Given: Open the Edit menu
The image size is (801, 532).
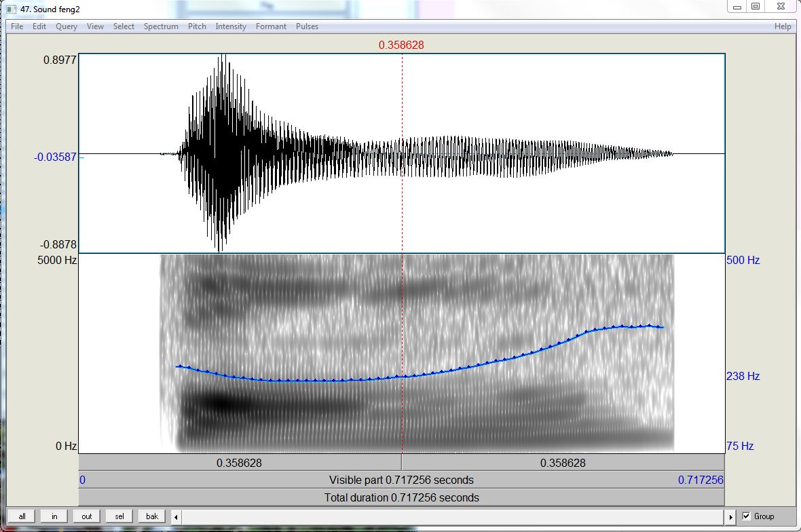Looking at the screenshot, I should [39, 26].
